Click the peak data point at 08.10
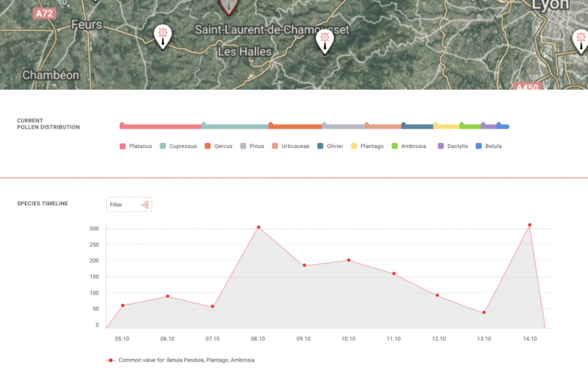 click(258, 227)
